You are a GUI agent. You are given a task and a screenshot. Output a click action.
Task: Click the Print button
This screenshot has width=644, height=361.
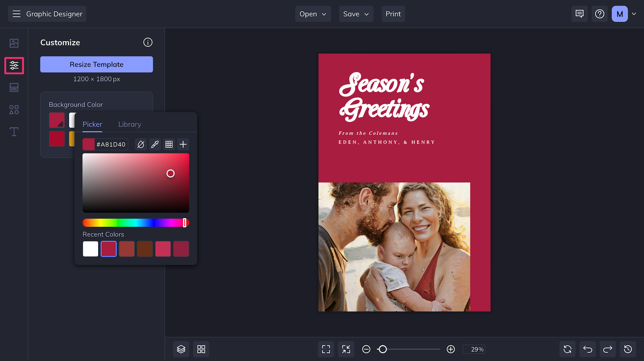tap(393, 14)
